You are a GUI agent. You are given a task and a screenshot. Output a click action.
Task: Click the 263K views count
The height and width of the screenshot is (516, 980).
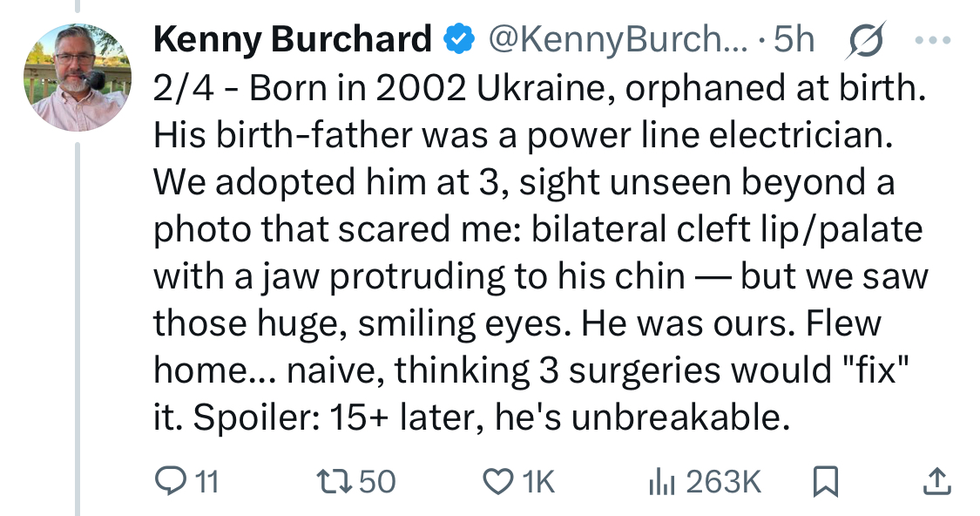724,481
